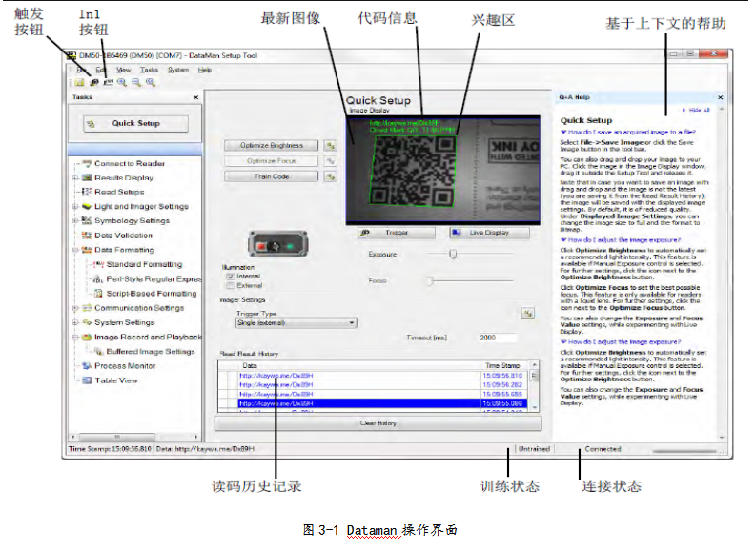Click the Connected status bar entry
The height and width of the screenshot is (555, 756).
click(603, 449)
